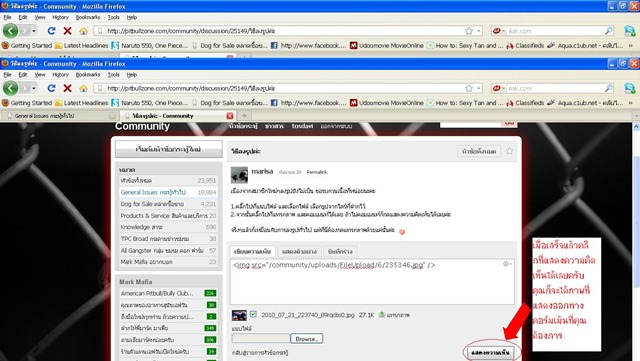Open Home in the background Firefox window
This screenshot has width=640, height=361.
(83, 31)
